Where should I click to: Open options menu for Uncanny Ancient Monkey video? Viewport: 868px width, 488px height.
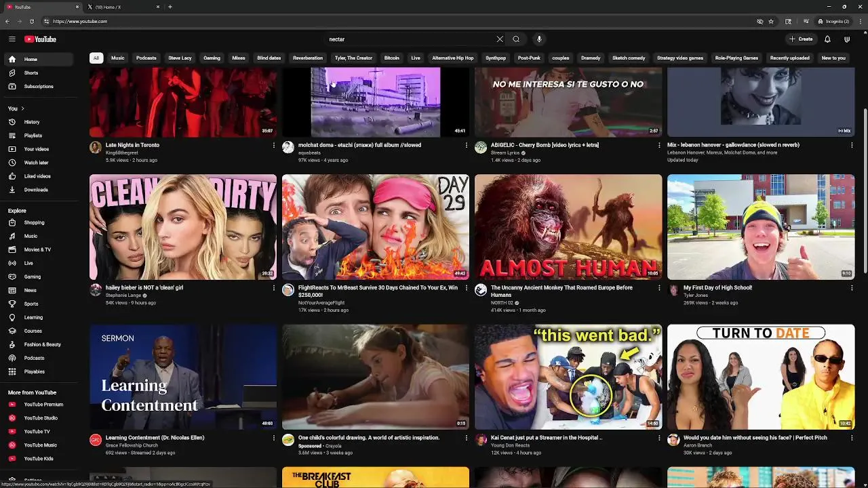tap(658, 288)
